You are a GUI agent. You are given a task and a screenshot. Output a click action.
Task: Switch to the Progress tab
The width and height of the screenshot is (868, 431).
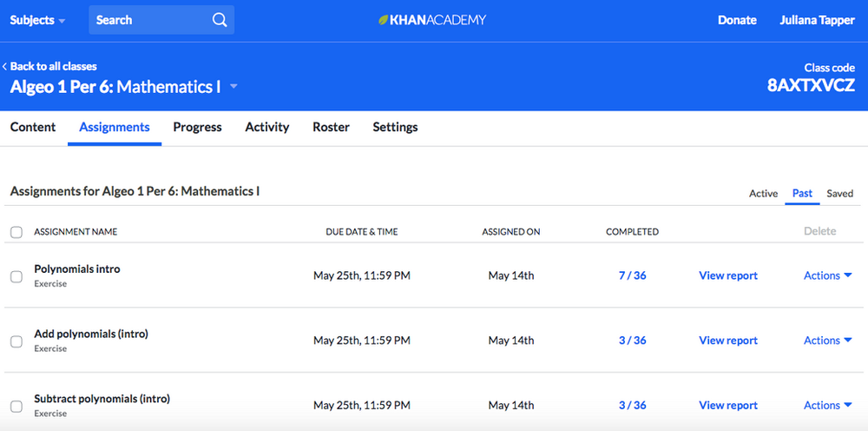coord(197,127)
